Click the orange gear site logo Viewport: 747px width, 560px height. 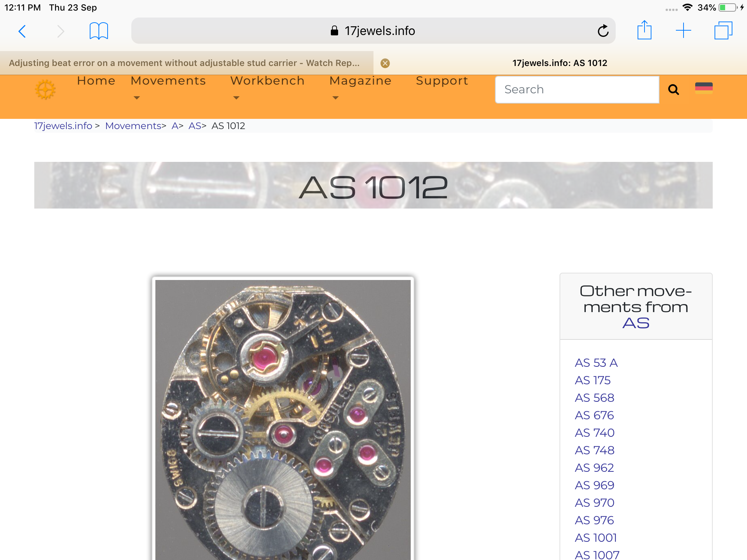45,90
